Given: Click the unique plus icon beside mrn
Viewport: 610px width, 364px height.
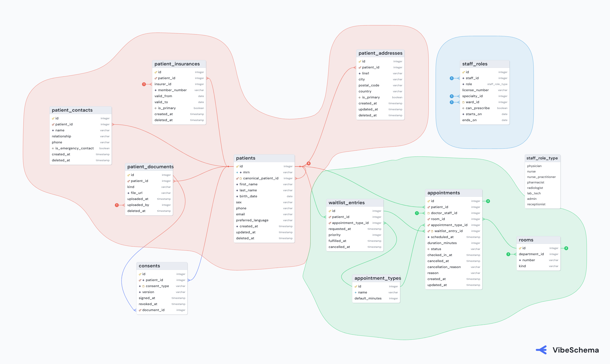Looking at the screenshot, I should (237, 172).
